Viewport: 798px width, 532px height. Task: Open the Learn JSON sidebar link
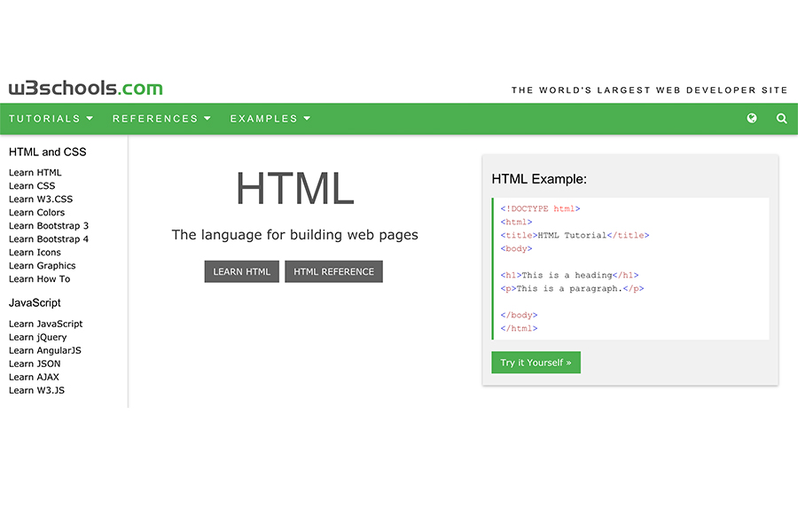tap(35, 364)
